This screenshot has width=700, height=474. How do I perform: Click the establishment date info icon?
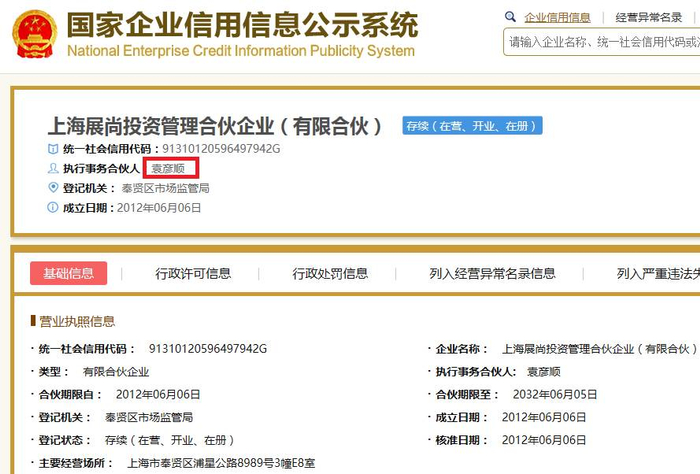(53, 208)
